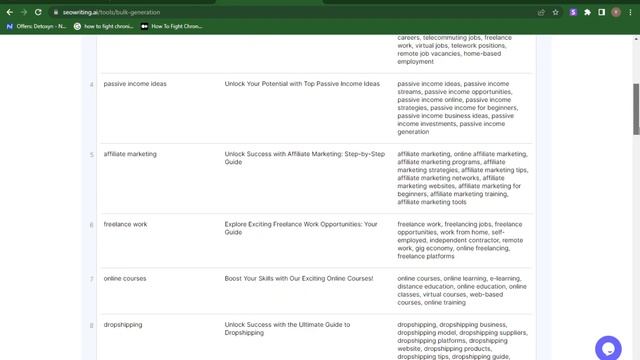The image size is (640, 360).
Task: Click the browser Forward arrow
Action: point(24,12)
